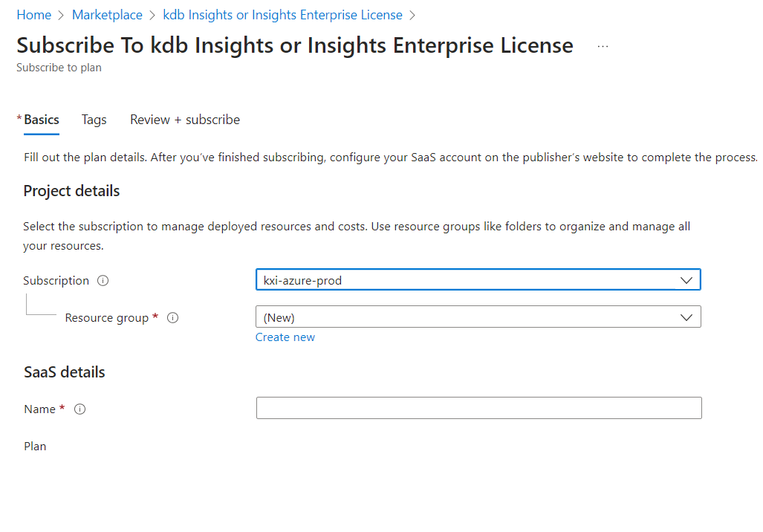
Task: Go back to Marketplace via breadcrumb
Action: click(x=107, y=15)
